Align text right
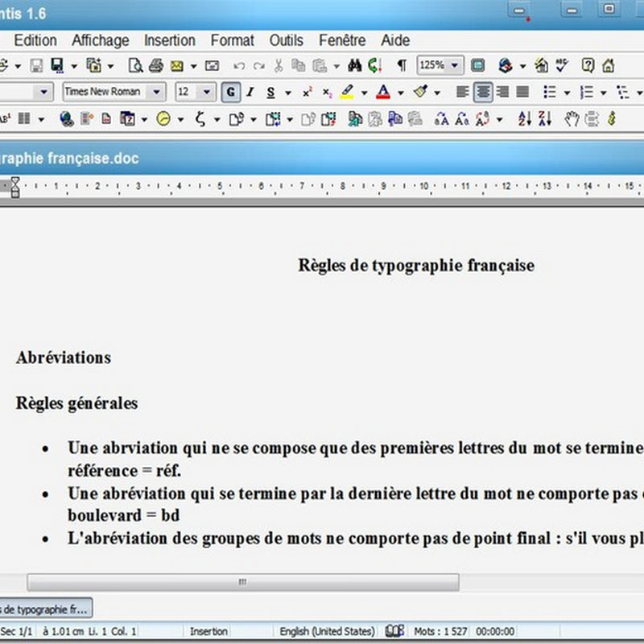 [502, 92]
